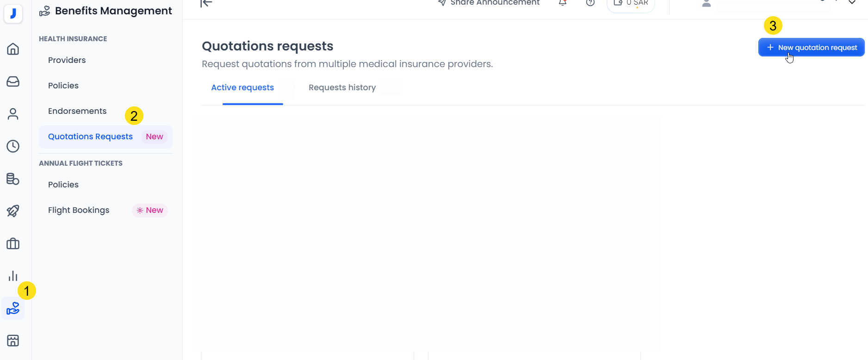Image resolution: width=868 pixels, height=360 pixels.
Task: Click the bar chart (analytics) sidebar icon
Action: pyautogui.click(x=13, y=276)
